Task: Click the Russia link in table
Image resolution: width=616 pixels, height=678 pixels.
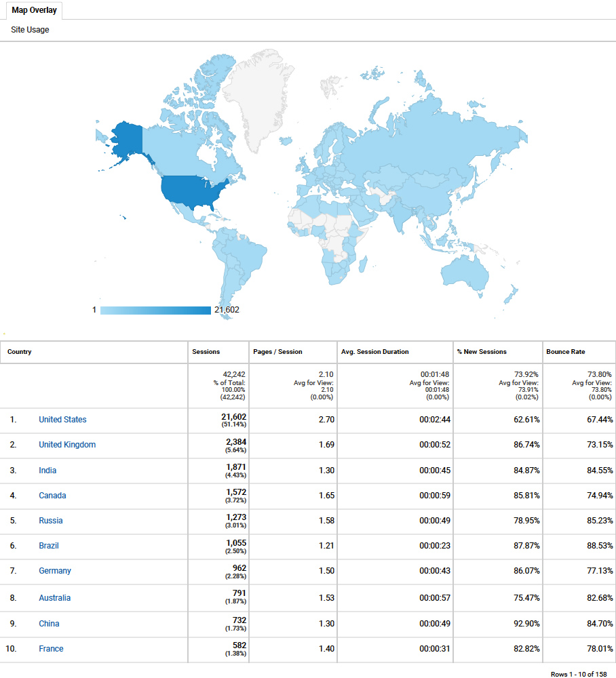Action: 50,521
